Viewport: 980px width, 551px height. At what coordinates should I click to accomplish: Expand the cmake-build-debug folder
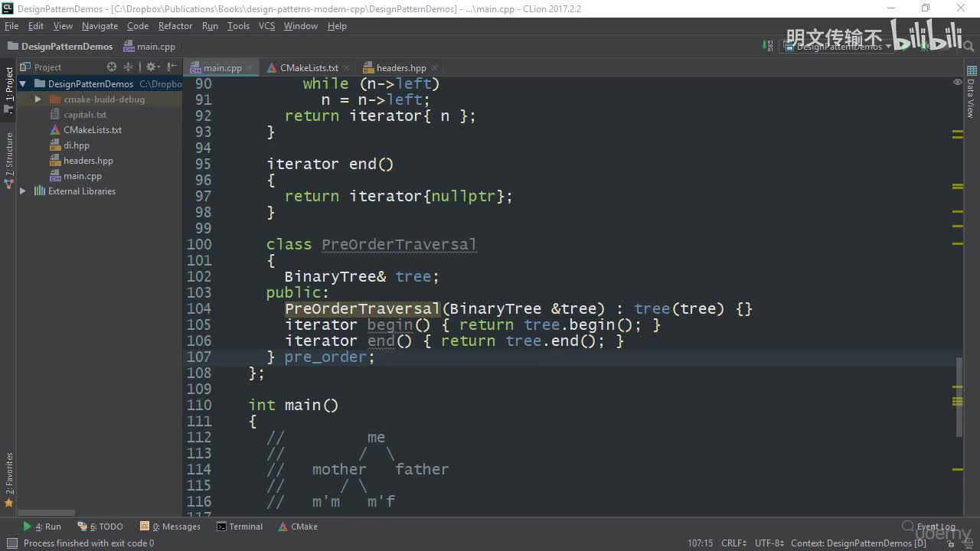(38, 99)
